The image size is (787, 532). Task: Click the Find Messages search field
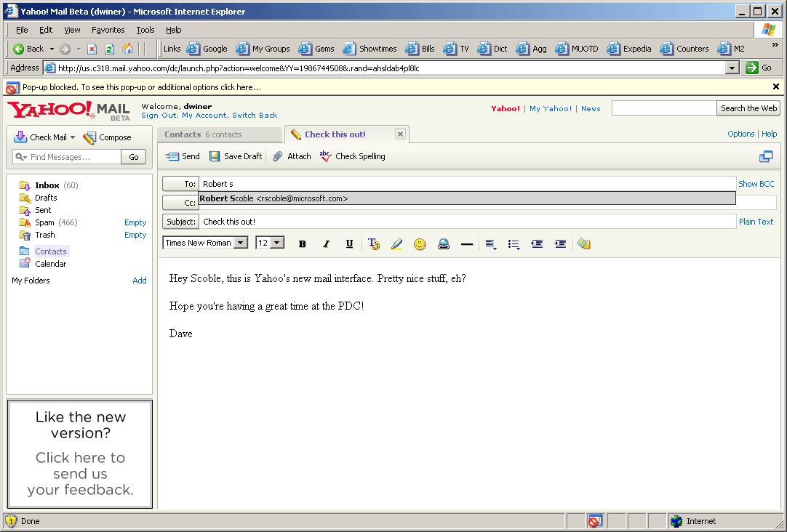73,157
